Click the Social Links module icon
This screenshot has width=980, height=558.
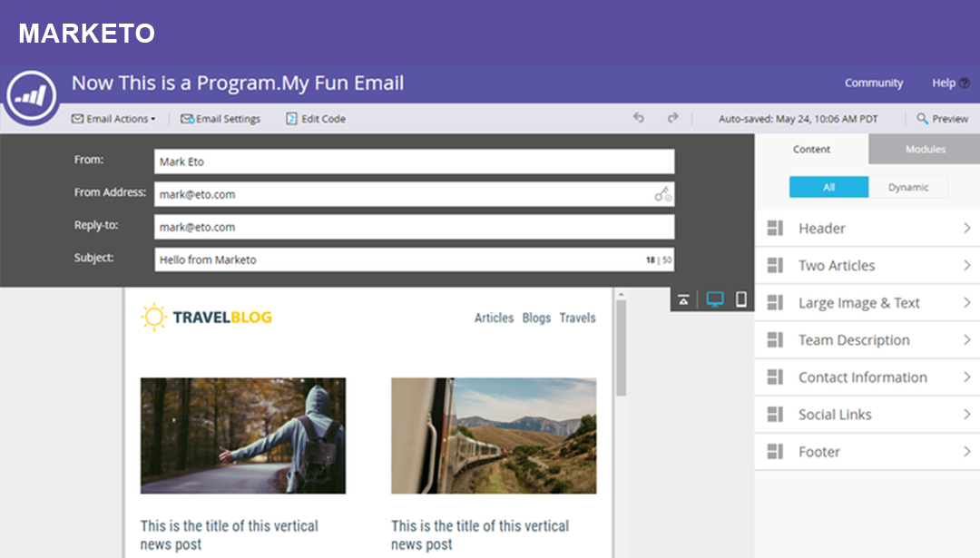pyautogui.click(x=775, y=415)
